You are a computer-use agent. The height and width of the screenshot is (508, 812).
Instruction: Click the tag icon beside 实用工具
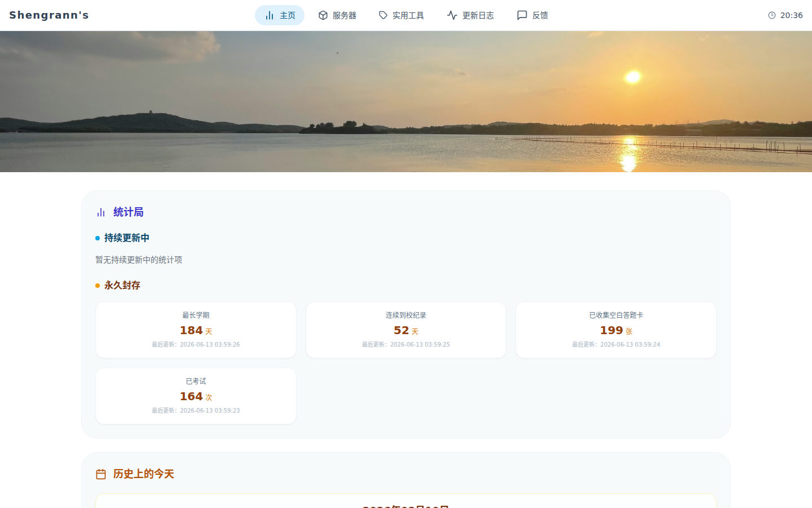383,15
